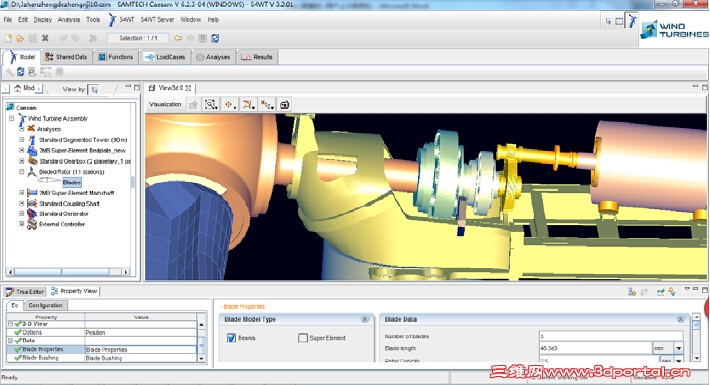Switch to the LoadCases tab
The height and width of the screenshot is (385, 710).
[165, 57]
